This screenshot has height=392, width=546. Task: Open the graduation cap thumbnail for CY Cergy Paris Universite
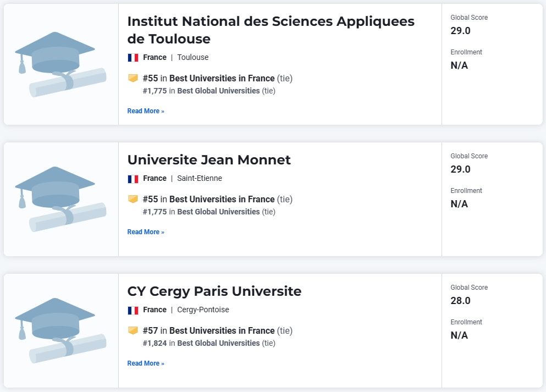tap(60, 331)
